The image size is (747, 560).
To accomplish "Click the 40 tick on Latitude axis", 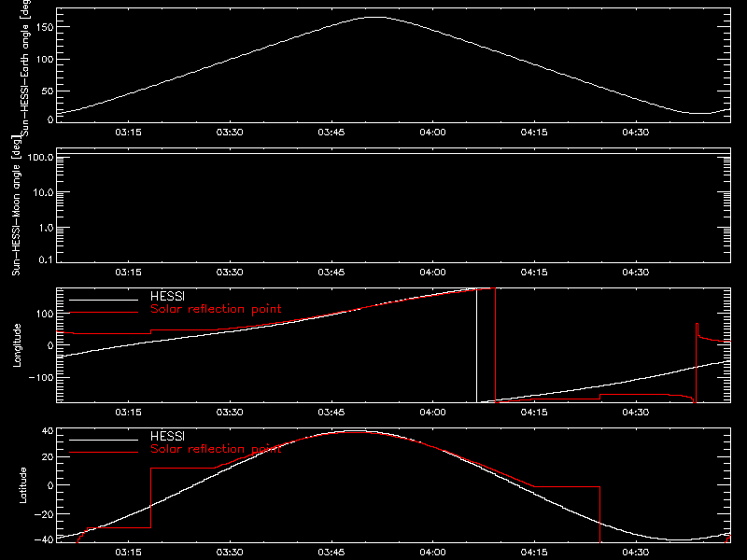I will tap(48, 431).
